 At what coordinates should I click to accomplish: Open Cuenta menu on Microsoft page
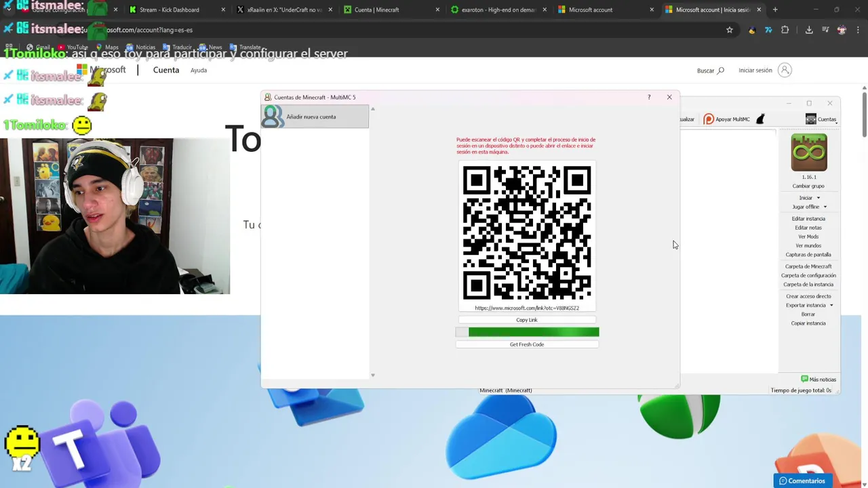tap(166, 70)
